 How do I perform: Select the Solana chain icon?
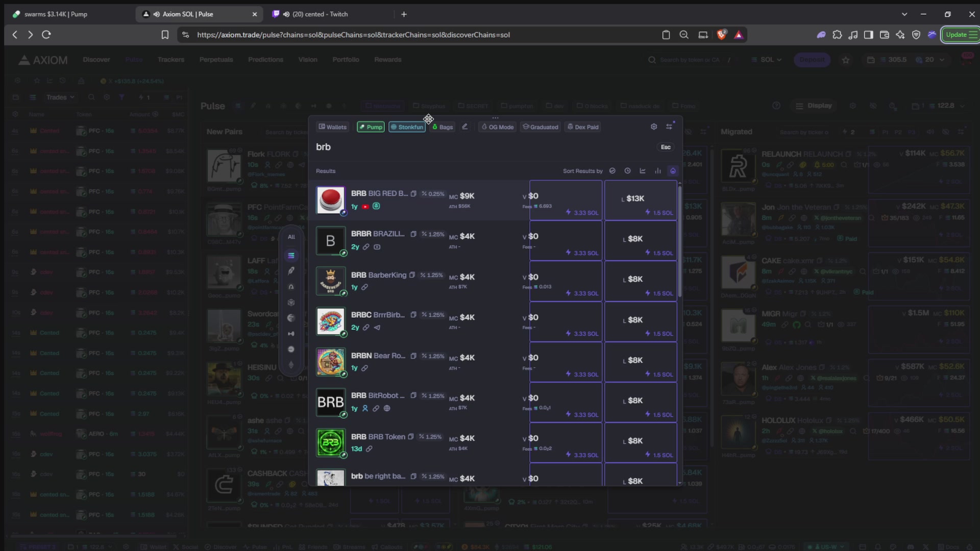coord(291,256)
